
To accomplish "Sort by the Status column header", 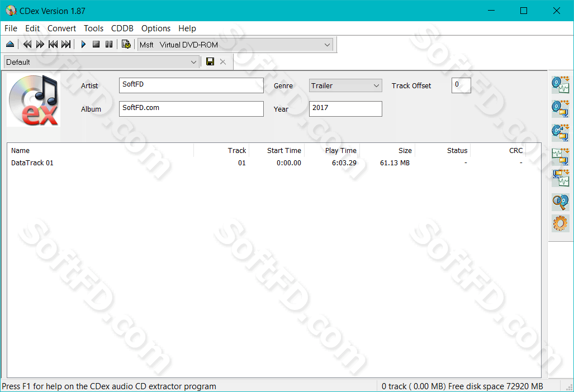I will [443, 150].
